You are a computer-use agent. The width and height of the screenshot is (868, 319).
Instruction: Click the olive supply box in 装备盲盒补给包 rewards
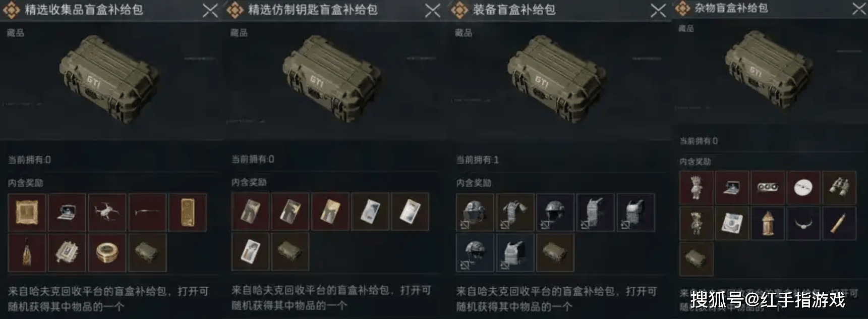pyautogui.click(x=555, y=252)
